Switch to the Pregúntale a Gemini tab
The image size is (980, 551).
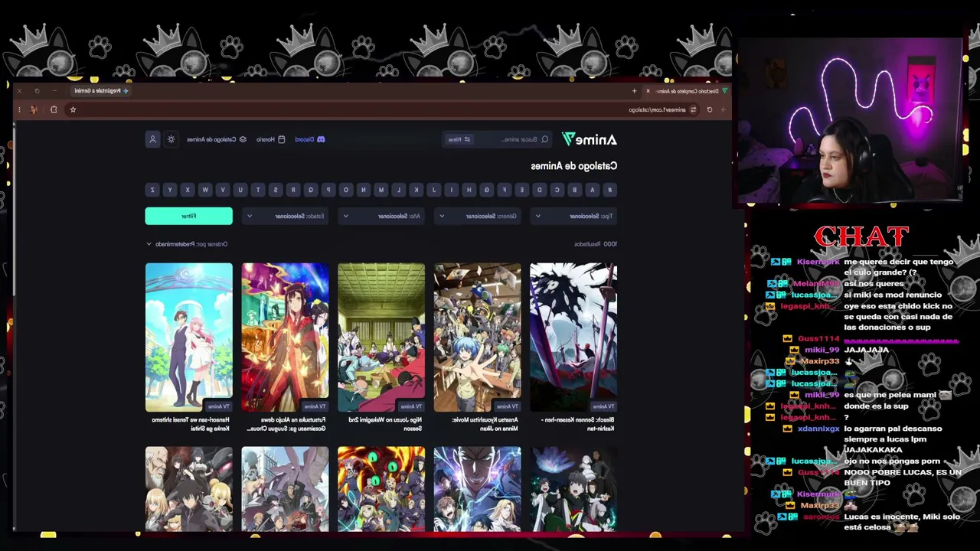(x=102, y=91)
